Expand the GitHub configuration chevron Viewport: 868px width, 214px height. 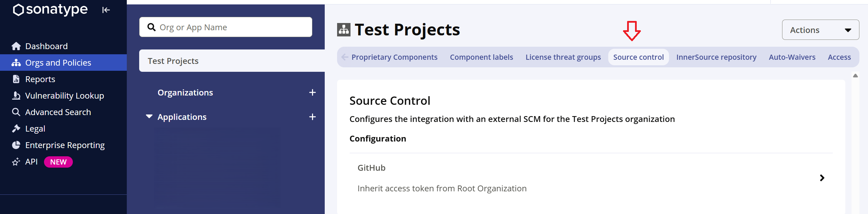click(x=822, y=178)
